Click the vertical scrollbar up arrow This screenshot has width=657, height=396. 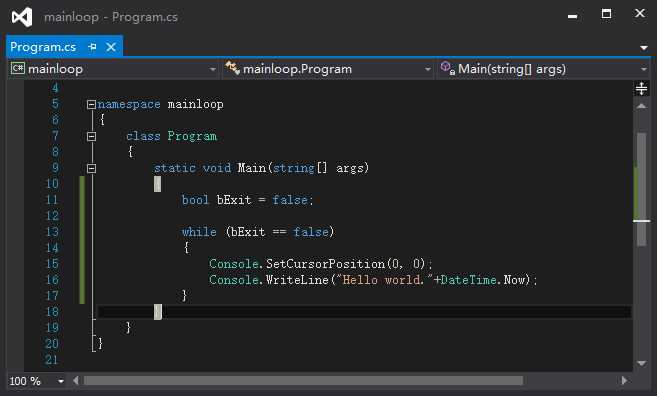(641, 106)
